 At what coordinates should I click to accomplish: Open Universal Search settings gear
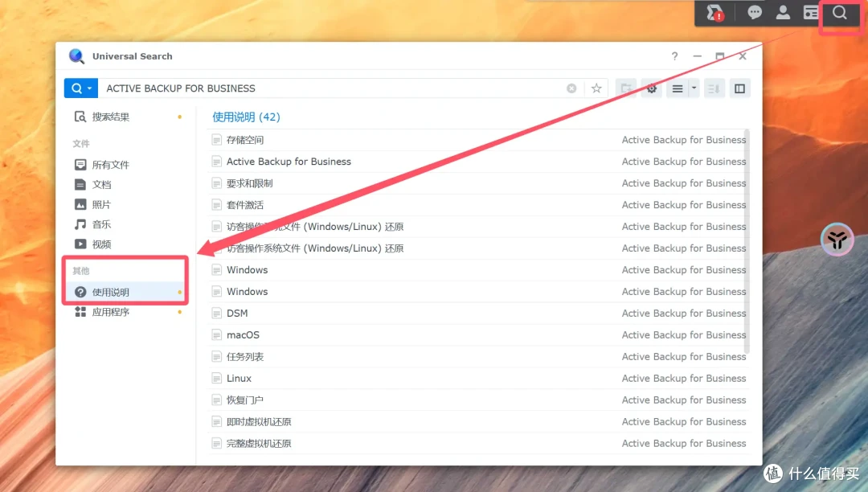[652, 88]
